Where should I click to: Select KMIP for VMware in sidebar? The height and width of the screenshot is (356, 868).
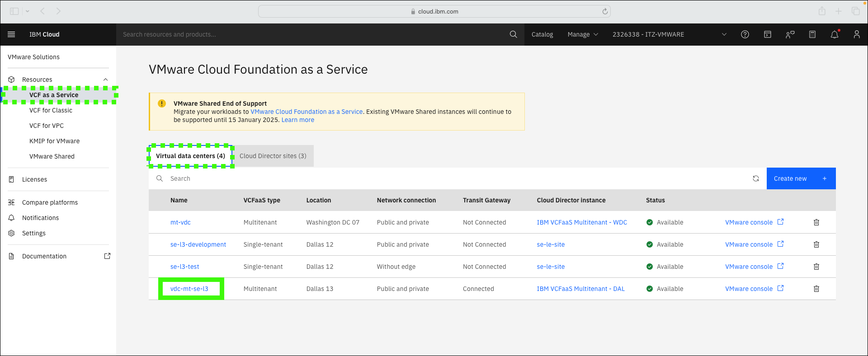(54, 141)
